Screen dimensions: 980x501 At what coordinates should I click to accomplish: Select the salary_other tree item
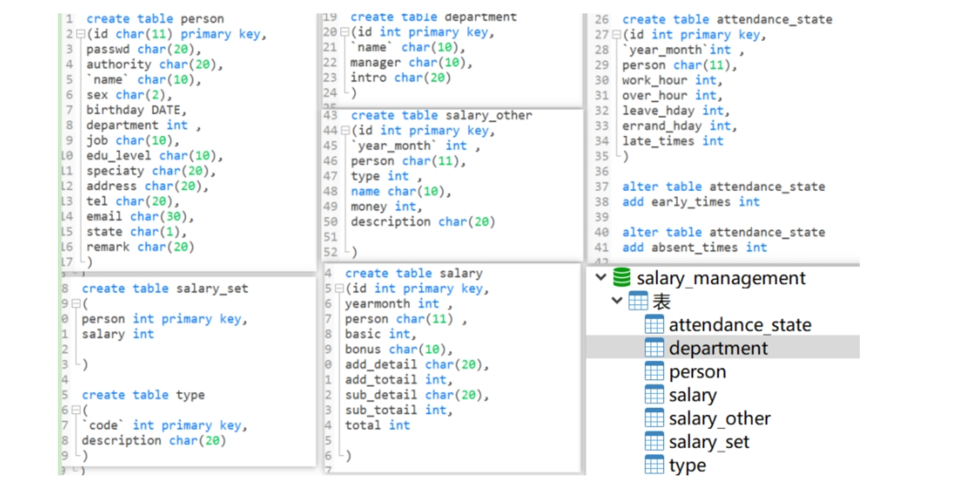[720, 419]
